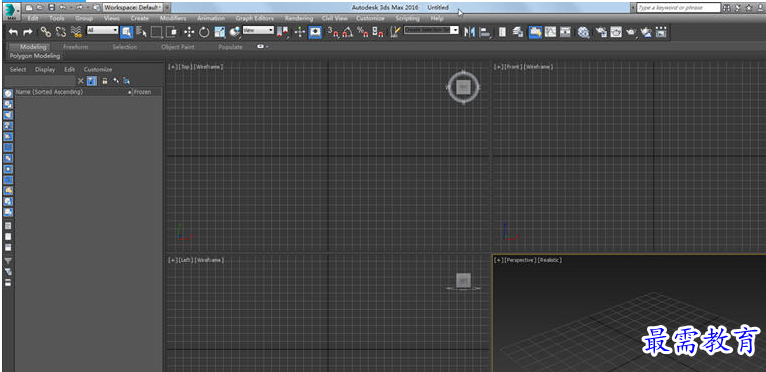Toggle the Angle Snap button
The image size is (766, 372).
[347, 32]
